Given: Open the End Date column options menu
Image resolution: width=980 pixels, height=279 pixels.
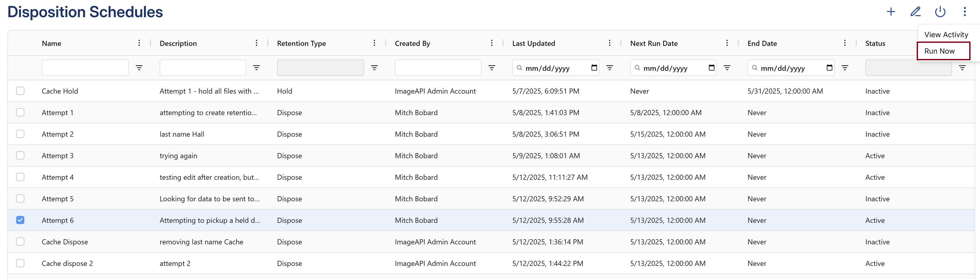Looking at the screenshot, I should pos(845,43).
